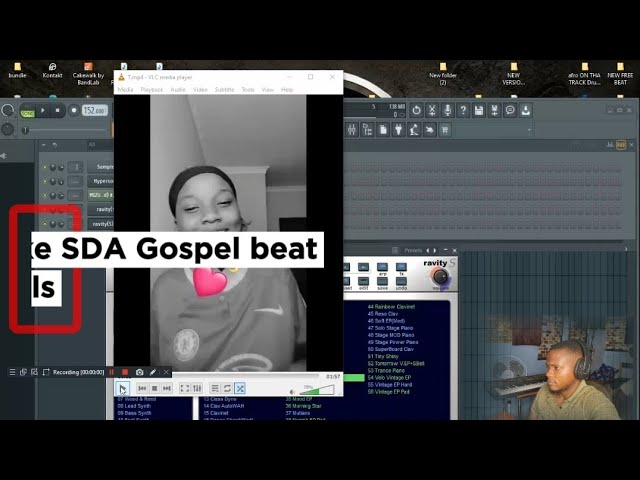Toggle VLC fullscreen button

point(184,388)
